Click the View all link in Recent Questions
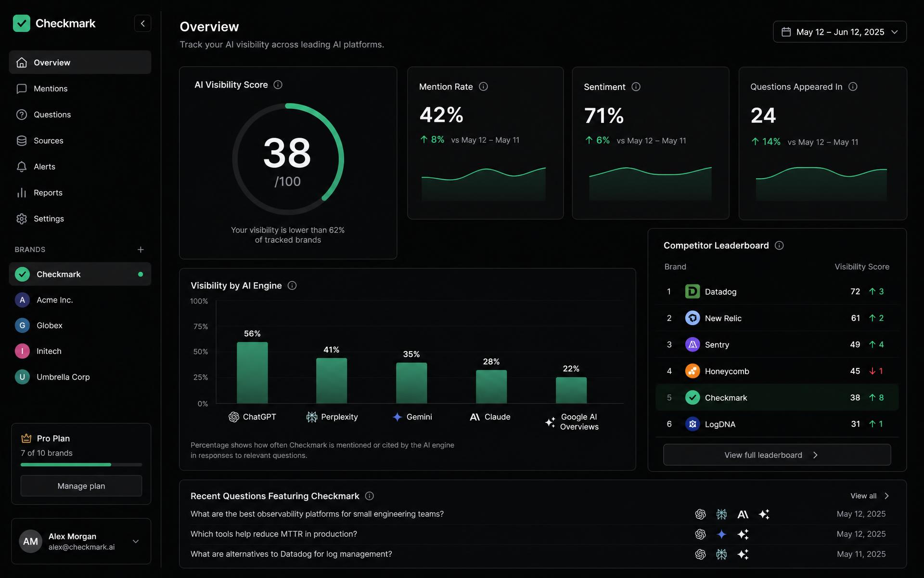This screenshot has width=924, height=578. click(x=863, y=496)
